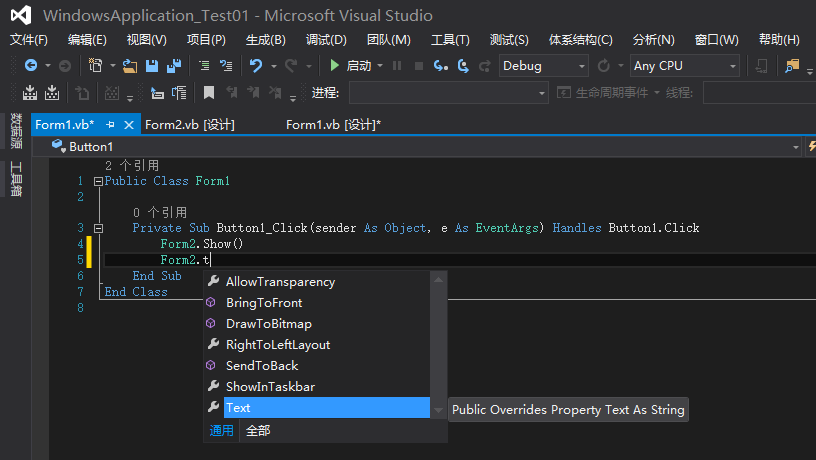The image size is (816, 460).
Task: Open the 文件(F) menu
Action: [29, 40]
